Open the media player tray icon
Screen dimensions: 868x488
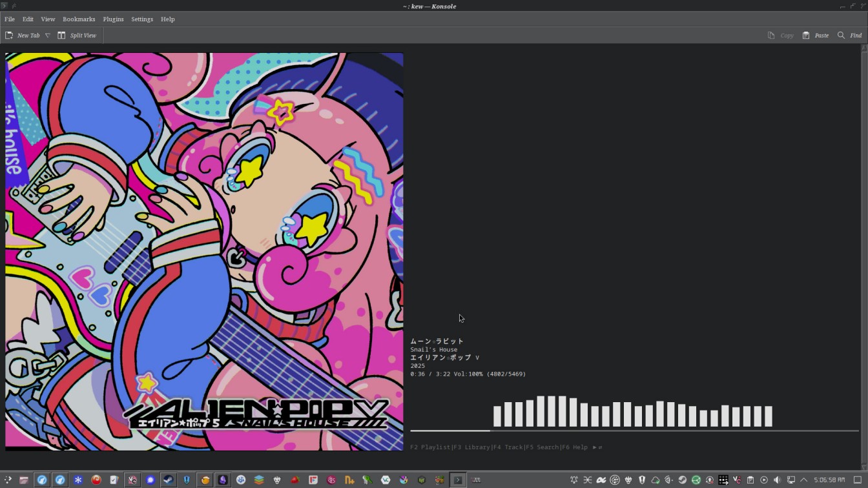(764, 480)
